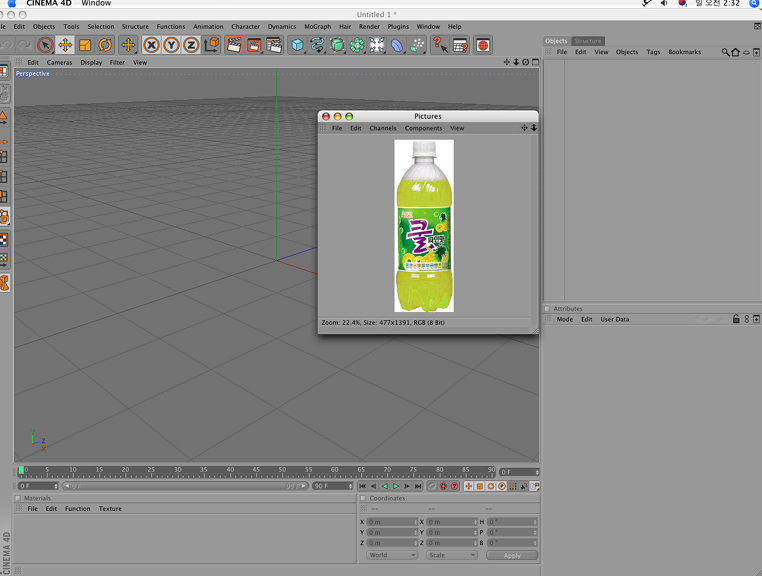This screenshot has height=576, width=762.
Task: Open the Plugins menu
Action: tap(398, 27)
